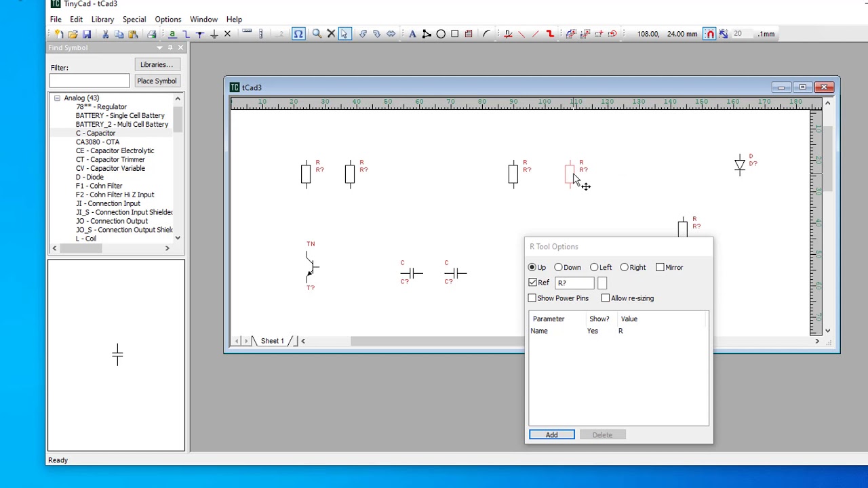
Task: Select the power symbol tool
Action: [x=214, y=34]
